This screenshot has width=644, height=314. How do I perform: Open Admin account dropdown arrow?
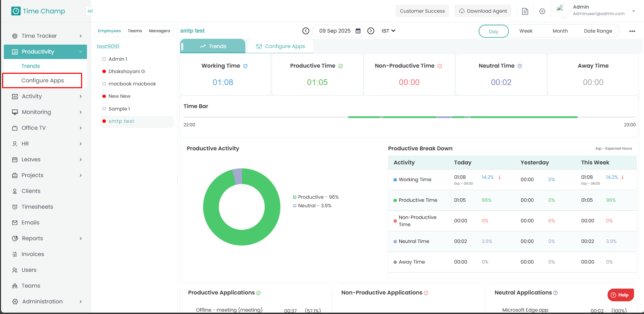coord(633,11)
